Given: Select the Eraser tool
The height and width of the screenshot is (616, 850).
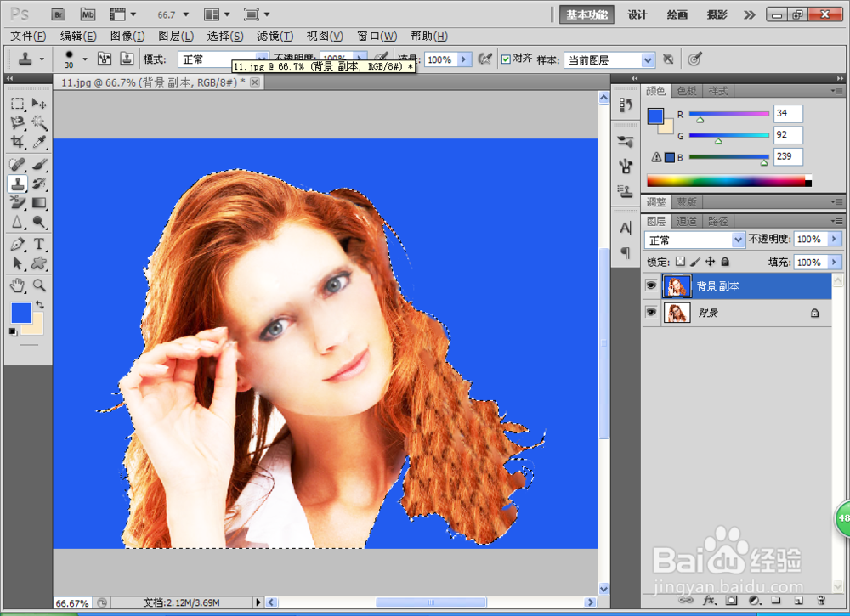Looking at the screenshot, I should click(x=17, y=202).
